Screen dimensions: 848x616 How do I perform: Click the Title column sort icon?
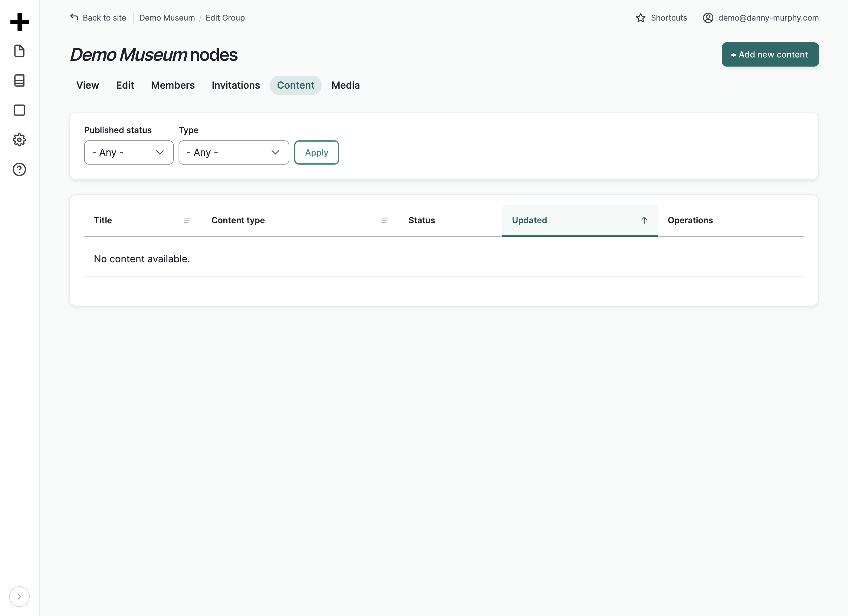coord(187,220)
